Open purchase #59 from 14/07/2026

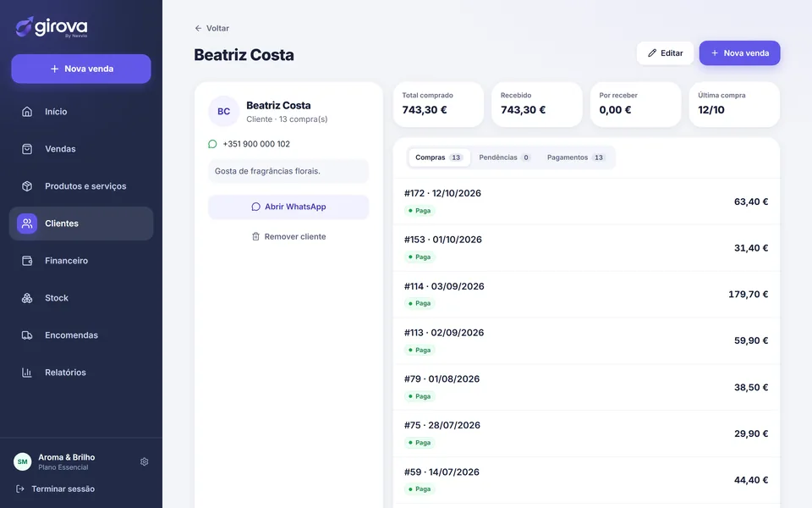[x=586, y=480]
